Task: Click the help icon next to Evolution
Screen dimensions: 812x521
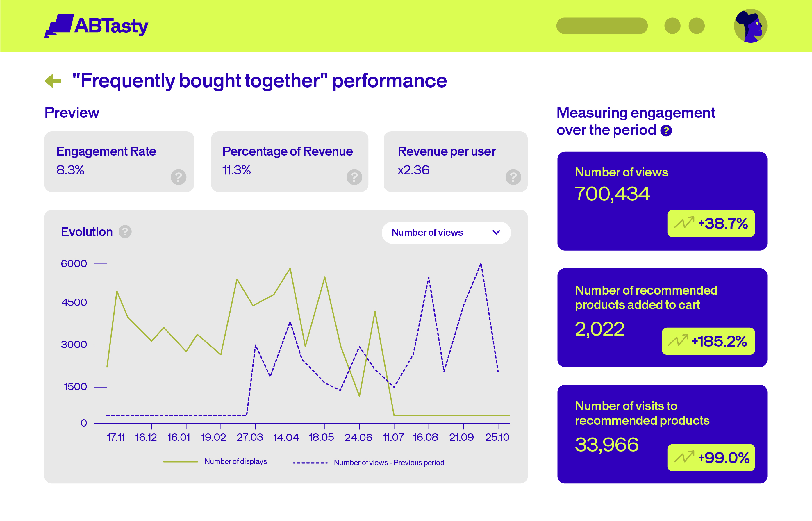Action: coord(125,232)
